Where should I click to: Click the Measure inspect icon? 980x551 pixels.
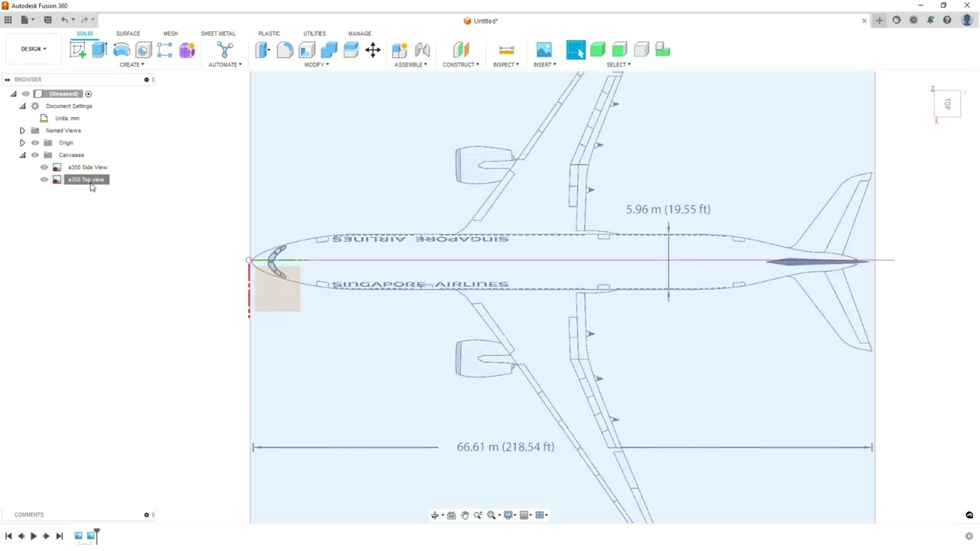coord(506,50)
